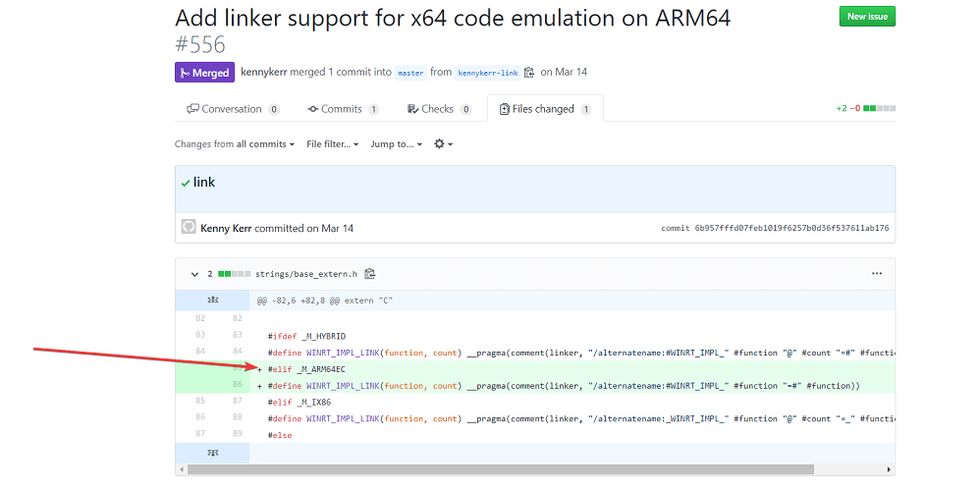Click the '#else' code line
This screenshot has height=491, width=980.
pyautogui.click(x=280, y=435)
